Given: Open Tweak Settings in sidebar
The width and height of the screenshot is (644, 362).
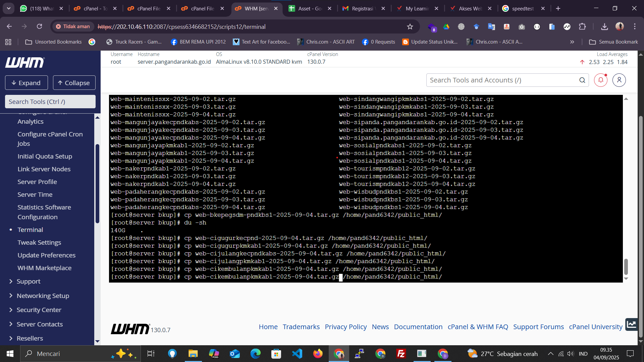Looking at the screenshot, I should click(x=39, y=242).
